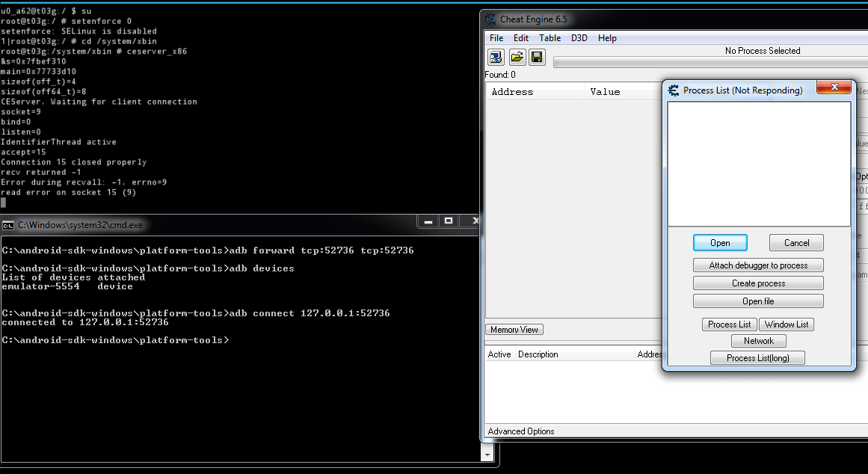This screenshot has height=474, width=868.
Task: Switch to the Window List view
Action: 786,324
